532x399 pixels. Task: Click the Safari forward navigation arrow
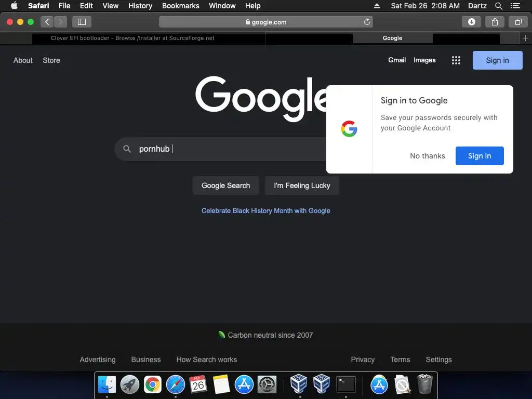tap(60, 22)
